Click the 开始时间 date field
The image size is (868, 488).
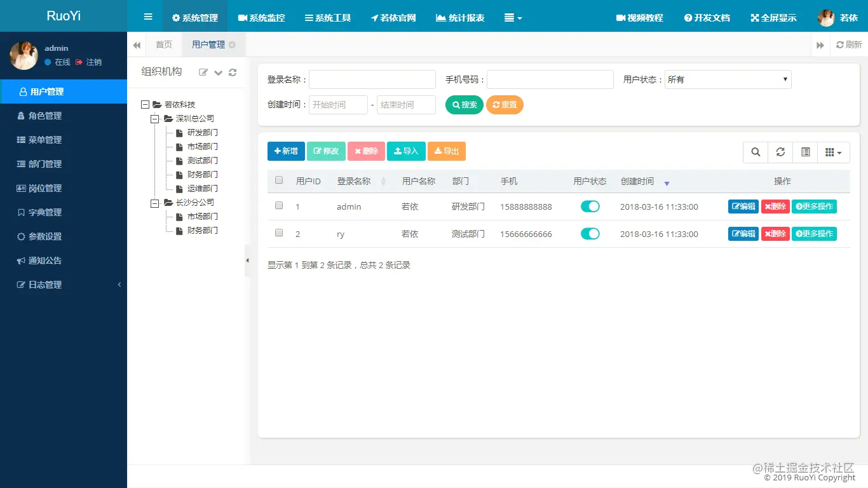(338, 105)
